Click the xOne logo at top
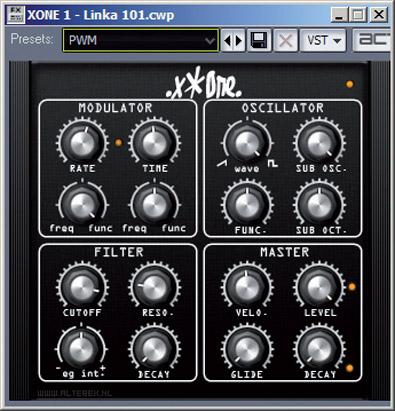Image resolution: width=395 pixels, height=411 pixels. pyautogui.click(x=204, y=83)
